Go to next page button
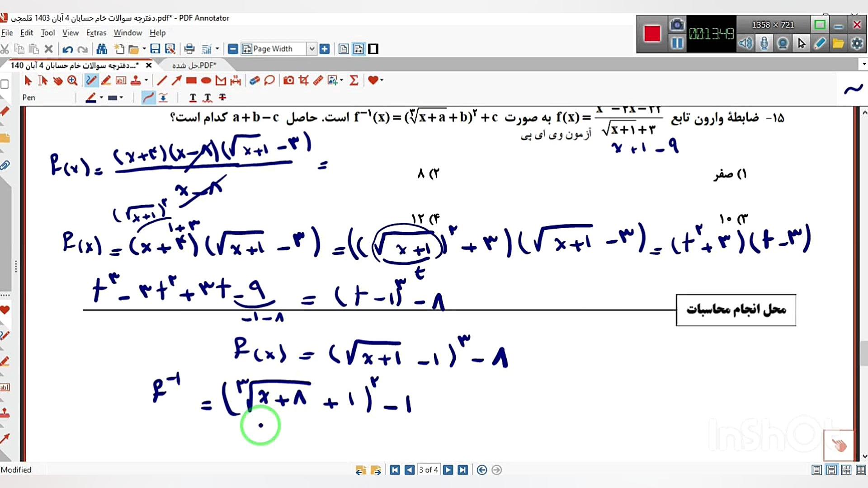 coord(448,470)
